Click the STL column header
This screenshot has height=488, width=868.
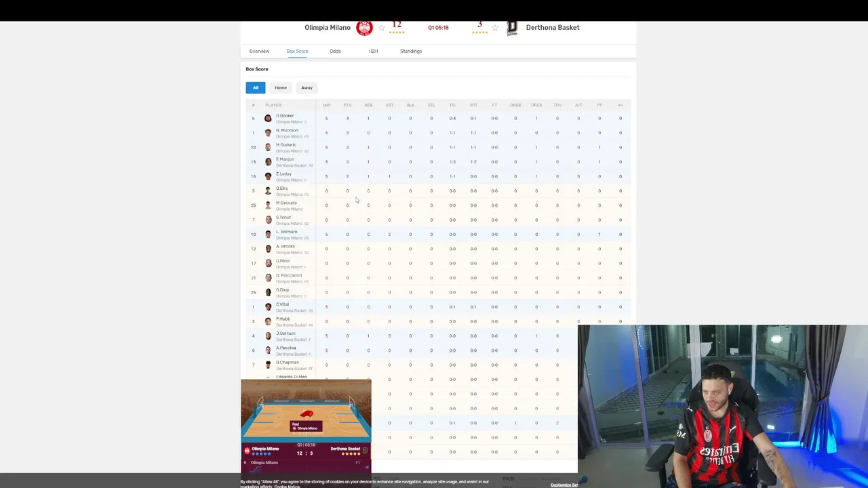click(431, 105)
